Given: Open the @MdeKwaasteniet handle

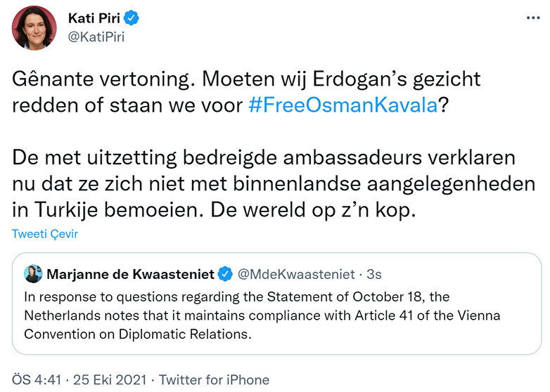Looking at the screenshot, I should 295,273.
